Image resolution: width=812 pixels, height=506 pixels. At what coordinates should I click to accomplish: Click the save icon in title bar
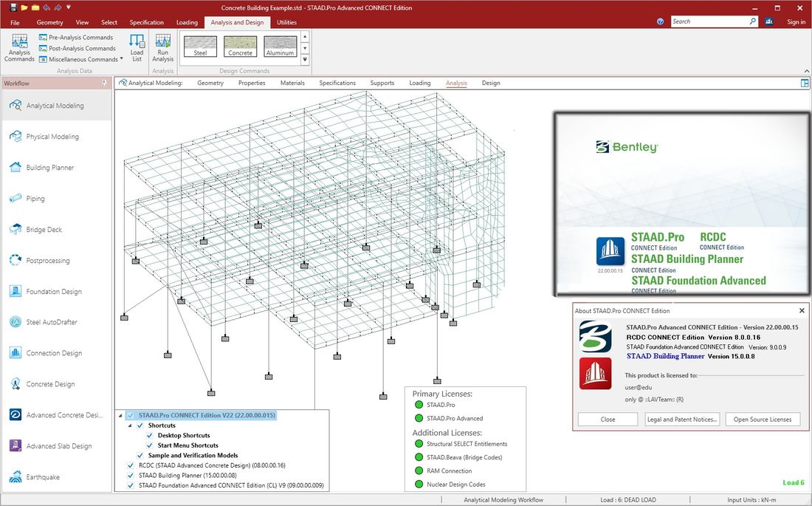(x=13, y=7)
